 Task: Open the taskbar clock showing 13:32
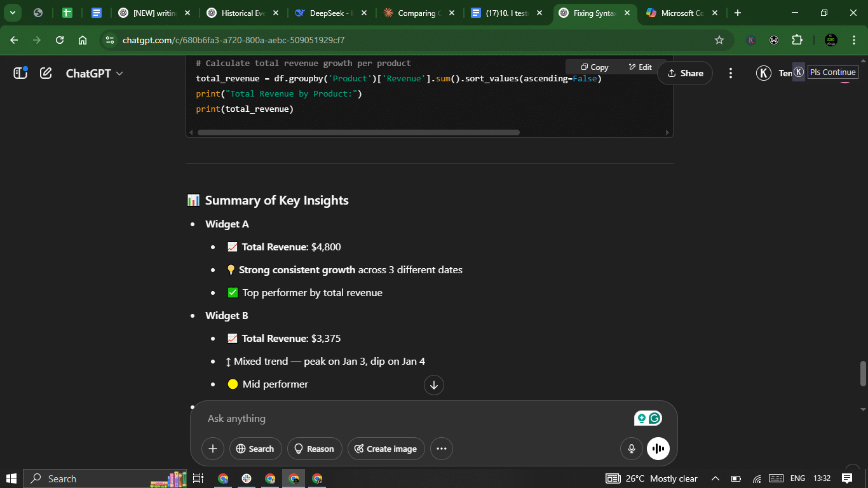pyautogui.click(x=822, y=478)
